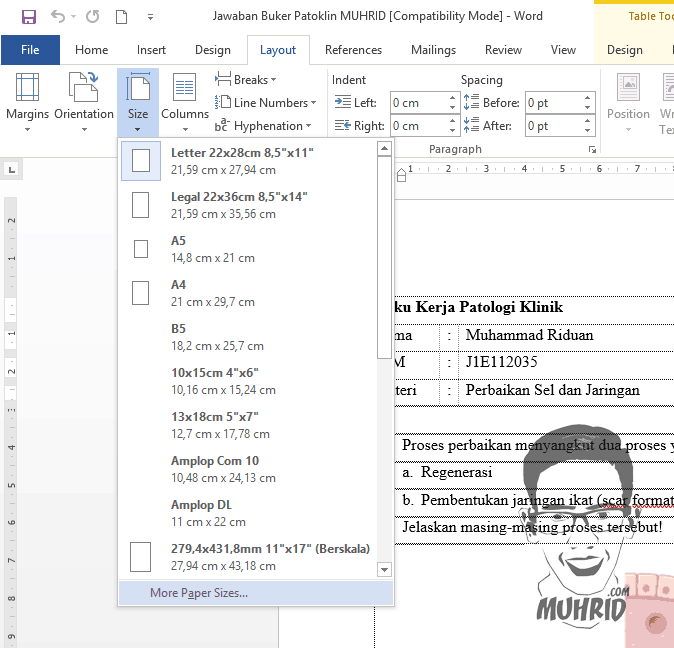674x648 pixels.
Task: Select 10x15cm 4"x6" paper size
Action: pos(248,381)
